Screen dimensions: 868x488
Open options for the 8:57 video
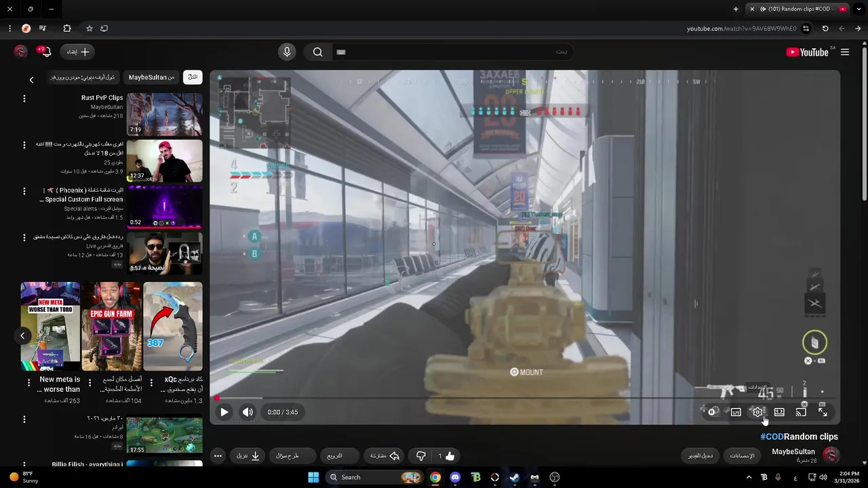tap(24, 237)
